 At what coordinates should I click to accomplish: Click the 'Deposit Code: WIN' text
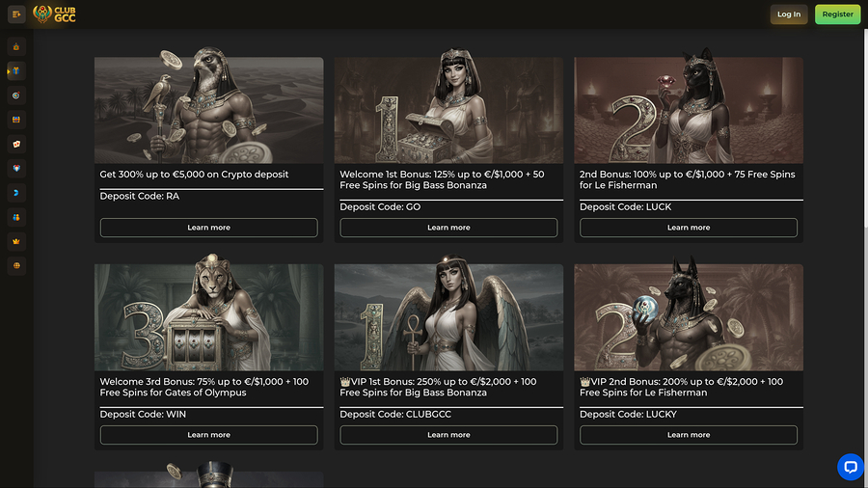pos(143,415)
